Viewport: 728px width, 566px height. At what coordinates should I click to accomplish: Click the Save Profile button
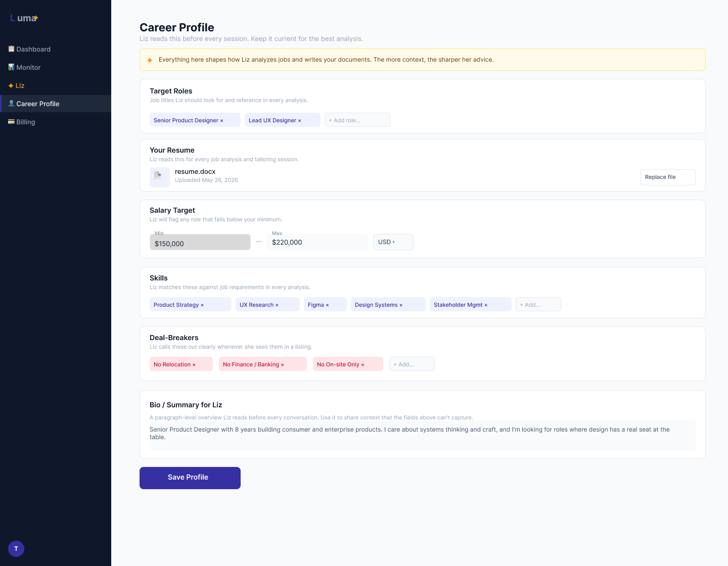point(190,478)
